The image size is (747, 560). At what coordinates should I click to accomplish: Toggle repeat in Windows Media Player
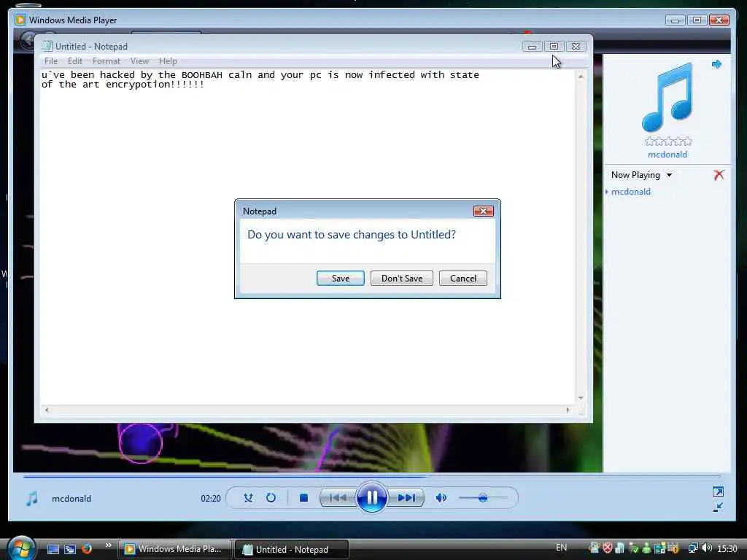[x=271, y=497]
